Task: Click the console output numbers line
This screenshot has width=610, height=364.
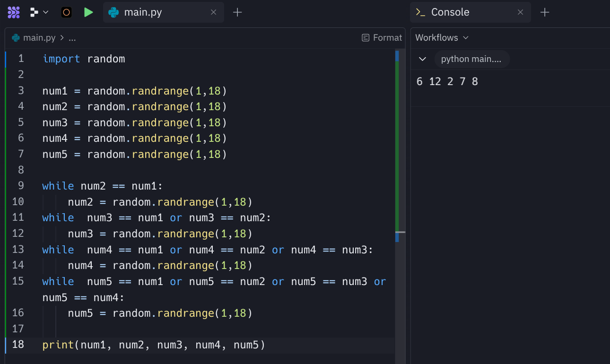Action: (447, 82)
